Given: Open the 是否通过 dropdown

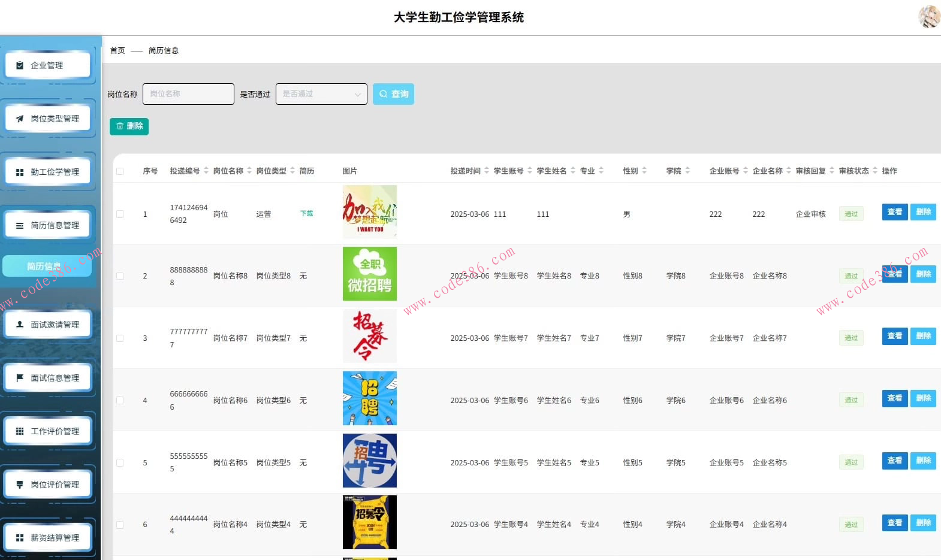Looking at the screenshot, I should (321, 94).
